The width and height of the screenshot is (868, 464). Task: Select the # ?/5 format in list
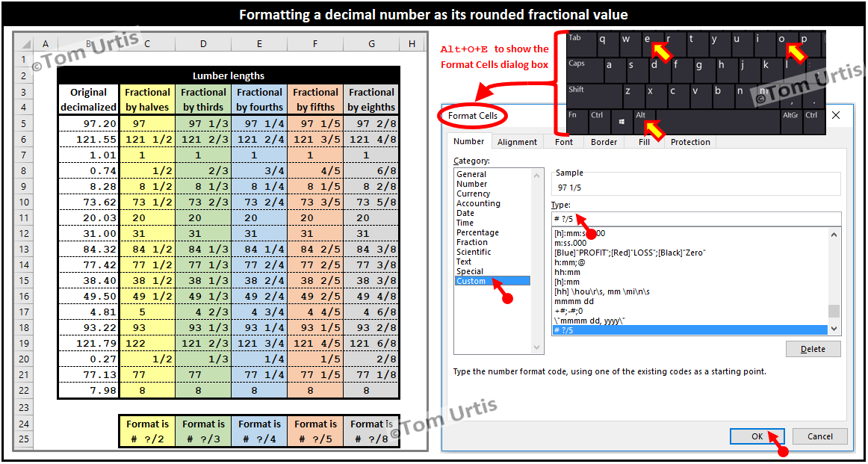pos(689,330)
